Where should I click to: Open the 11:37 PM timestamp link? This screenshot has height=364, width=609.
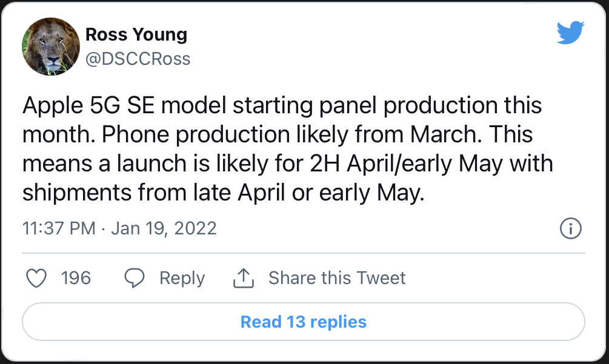(59, 228)
